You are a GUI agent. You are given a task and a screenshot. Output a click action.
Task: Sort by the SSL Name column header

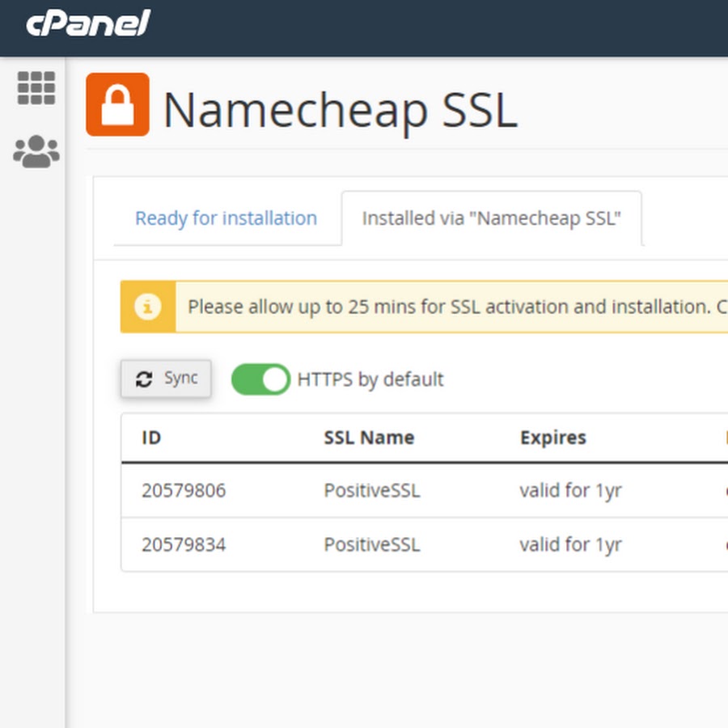[369, 438]
